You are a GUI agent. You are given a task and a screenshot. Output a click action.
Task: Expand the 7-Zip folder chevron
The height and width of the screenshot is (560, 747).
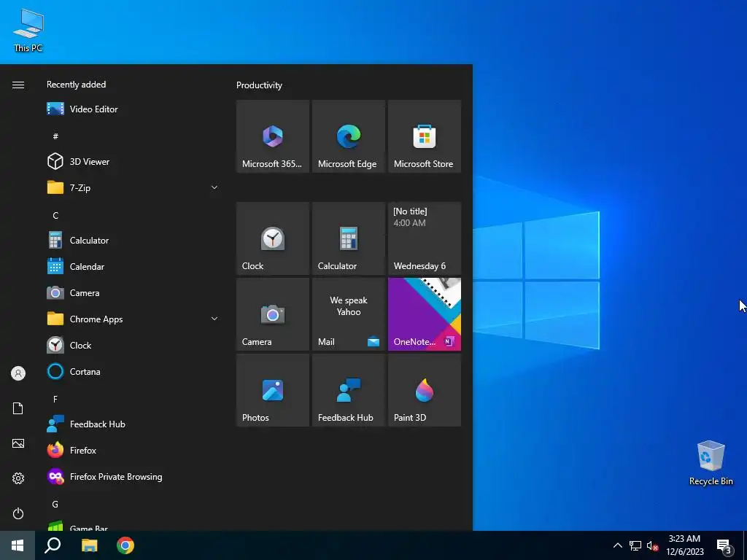(214, 187)
